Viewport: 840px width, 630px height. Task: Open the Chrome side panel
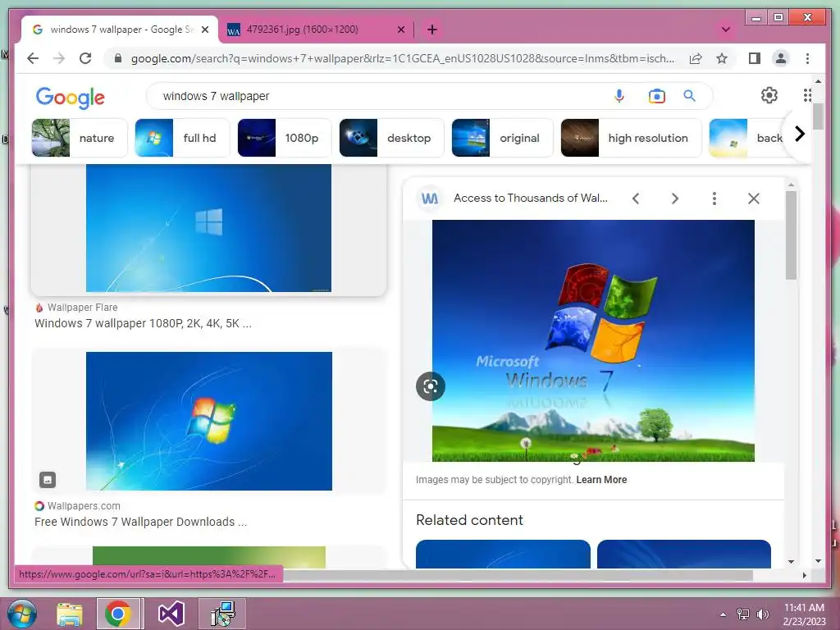755,58
